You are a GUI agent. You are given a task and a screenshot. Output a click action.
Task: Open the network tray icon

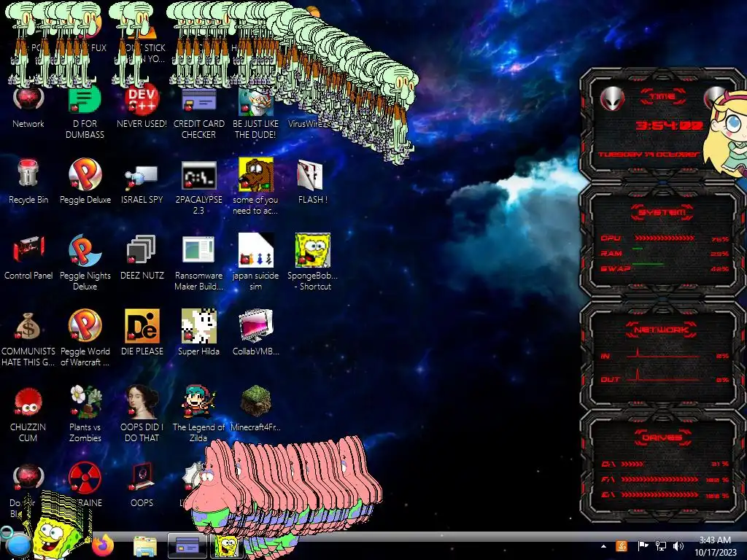pyautogui.click(x=661, y=546)
